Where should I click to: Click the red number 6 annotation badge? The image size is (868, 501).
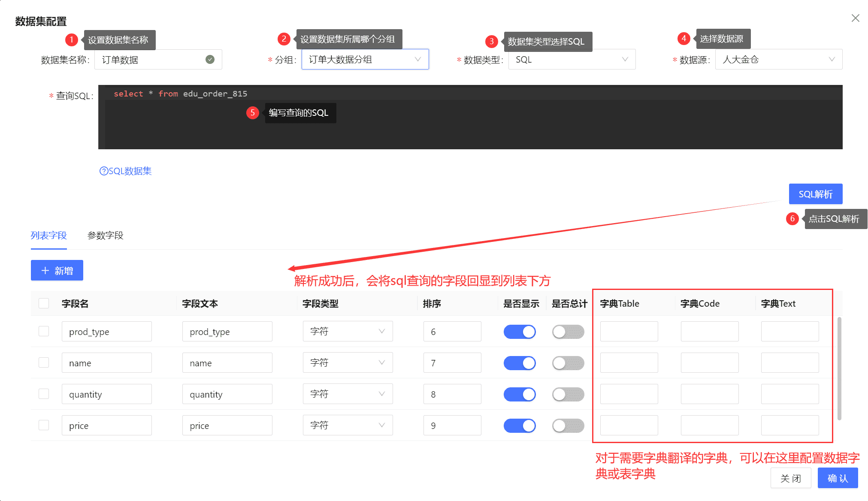[792, 219]
